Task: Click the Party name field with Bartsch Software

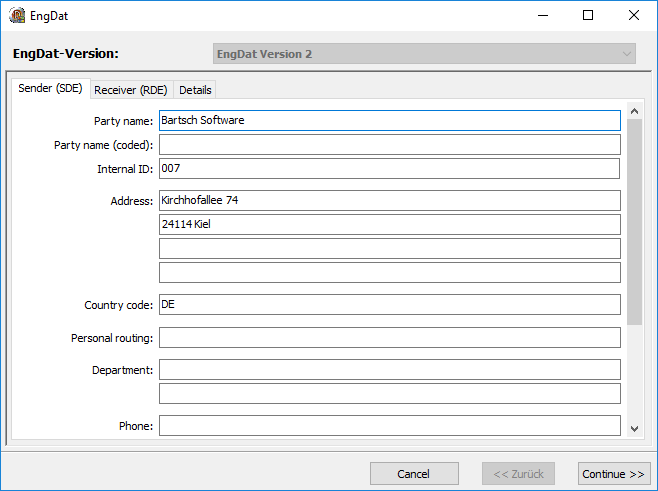Action: point(390,120)
